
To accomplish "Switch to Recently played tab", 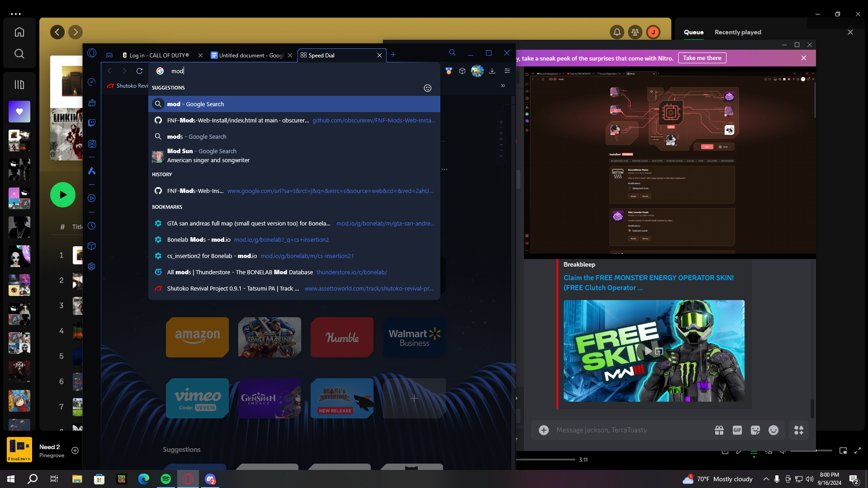I will tap(738, 32).
